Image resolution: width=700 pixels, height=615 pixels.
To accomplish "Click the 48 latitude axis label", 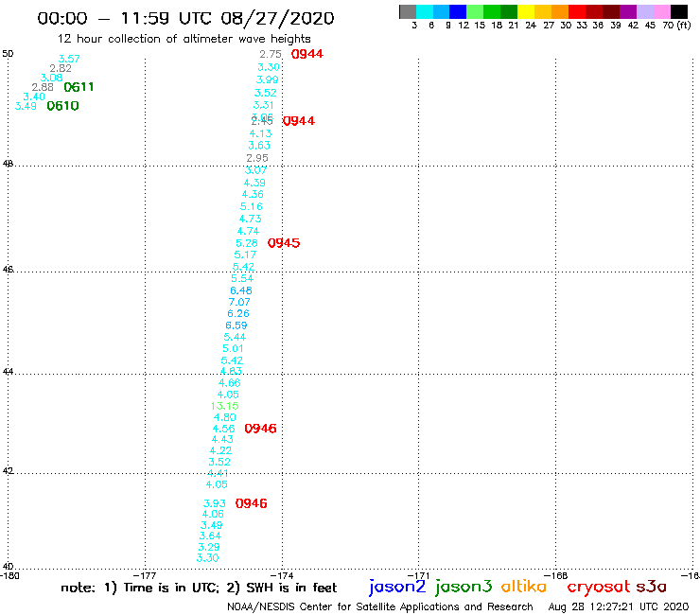I will click(x=8, y=164).
